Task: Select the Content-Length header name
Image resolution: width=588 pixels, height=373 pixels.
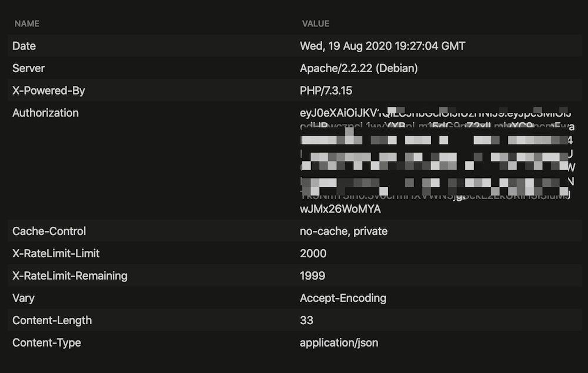Action: click(x=52, y=320)
